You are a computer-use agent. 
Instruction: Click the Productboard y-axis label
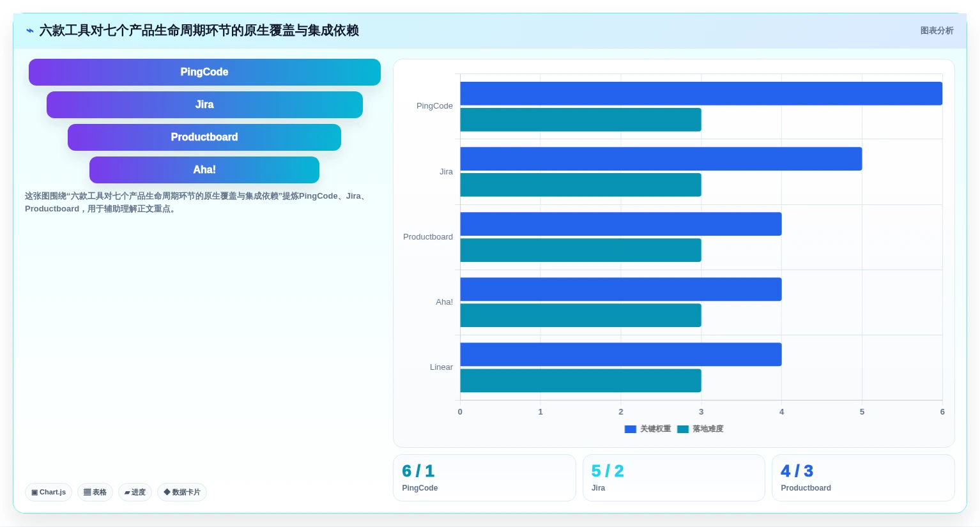(428, 237)
